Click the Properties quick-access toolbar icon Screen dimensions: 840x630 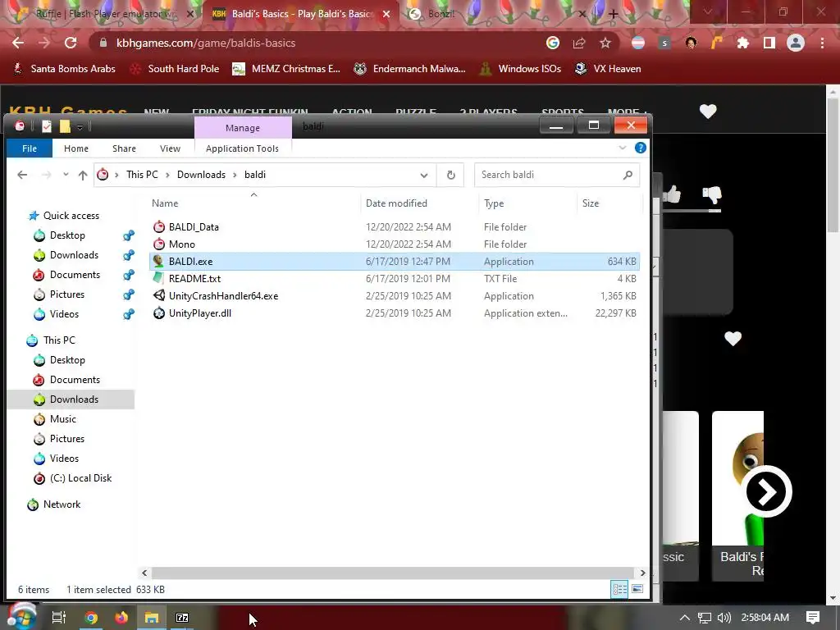tap(47, 126)
